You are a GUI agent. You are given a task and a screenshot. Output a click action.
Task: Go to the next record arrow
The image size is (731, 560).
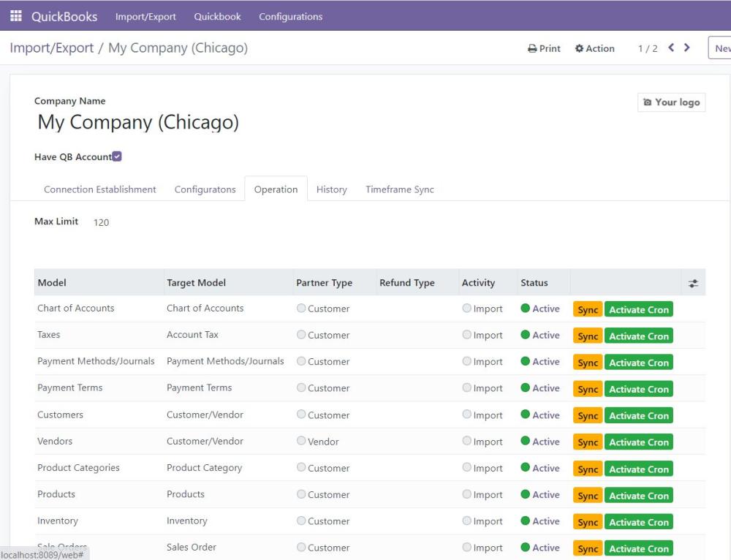pyautogui.click(x=686, y=48)
